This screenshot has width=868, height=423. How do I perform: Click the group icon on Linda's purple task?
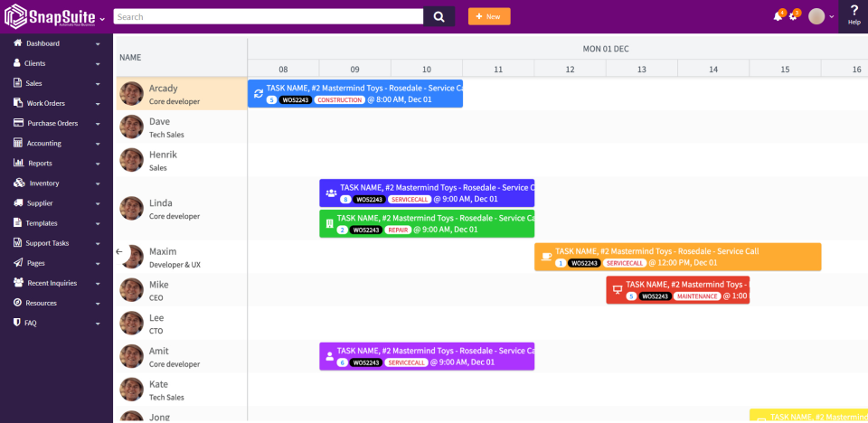click(331, 193)
